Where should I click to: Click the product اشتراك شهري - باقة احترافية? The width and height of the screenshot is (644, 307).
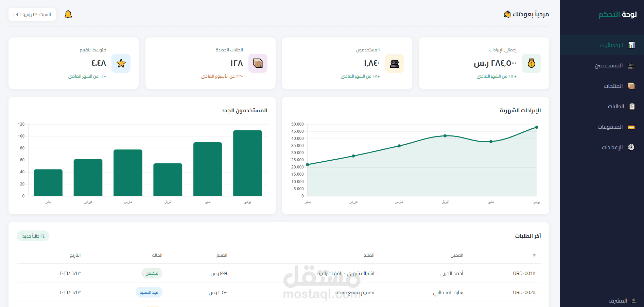pos(346,273)
